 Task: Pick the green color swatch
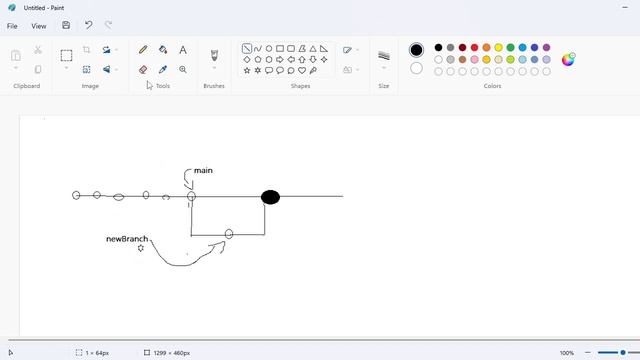tap(510, 48)
